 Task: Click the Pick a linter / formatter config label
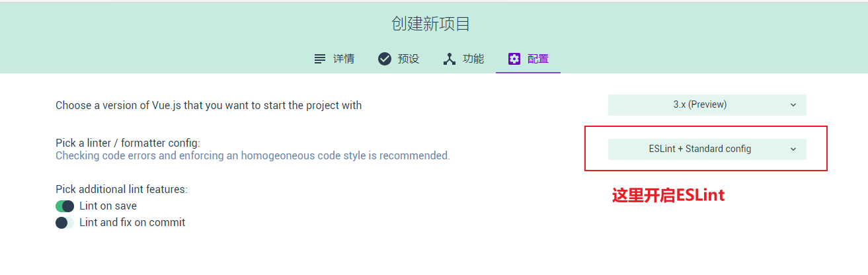(128, 143)
